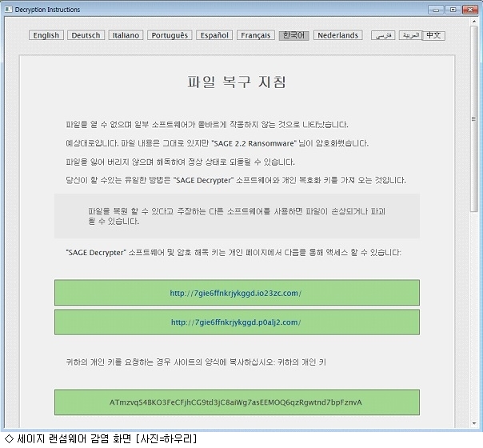Select the 한국어 language button
This screenshot has width=483, height=448.
293,35
